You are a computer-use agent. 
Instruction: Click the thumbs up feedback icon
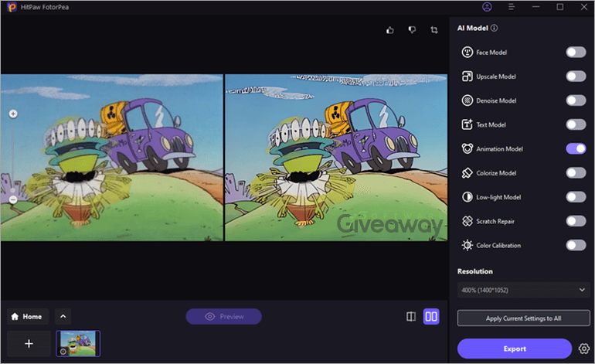390,30
